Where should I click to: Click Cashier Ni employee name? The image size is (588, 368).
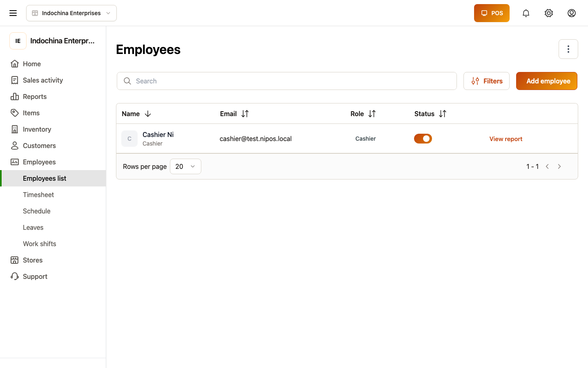pyautogui.click(x=158, y=135)
